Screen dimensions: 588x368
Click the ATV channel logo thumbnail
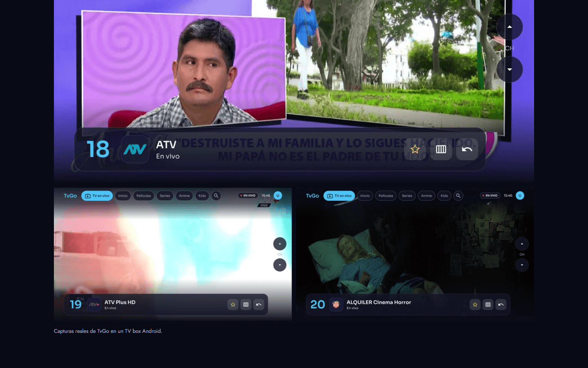[135, 149]
